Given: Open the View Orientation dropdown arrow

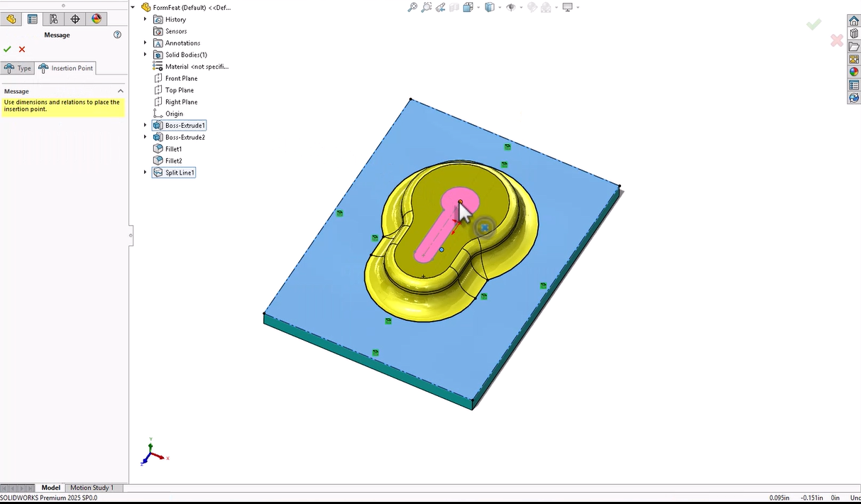Looking at the screenshot, I should 479,7.
